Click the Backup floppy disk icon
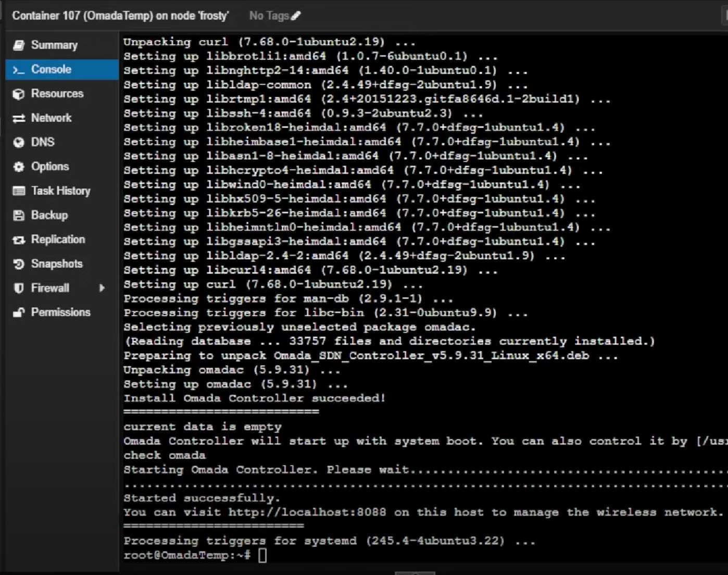The height and width of the screenshot is (575, 728). coord(19,215)
